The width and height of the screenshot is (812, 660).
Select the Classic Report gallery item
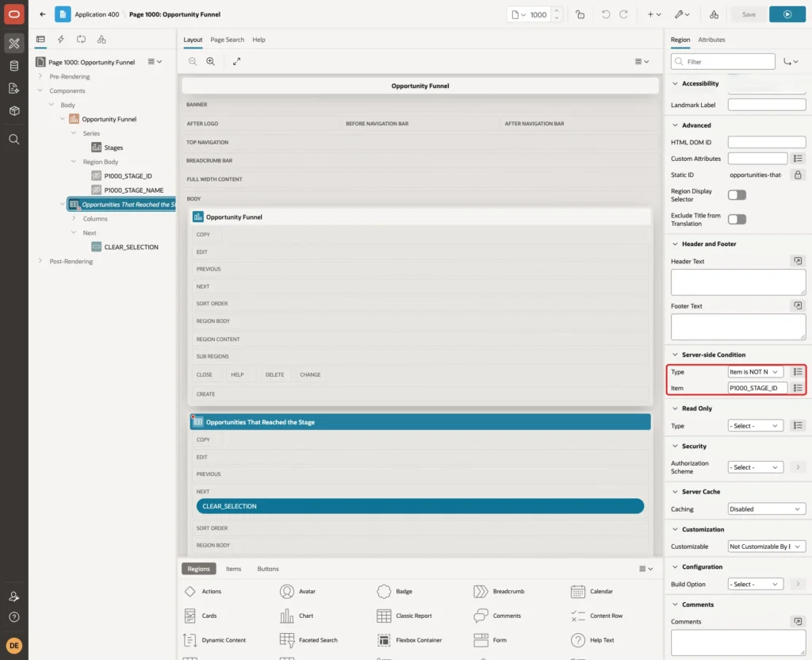click(x=404, y=616)
